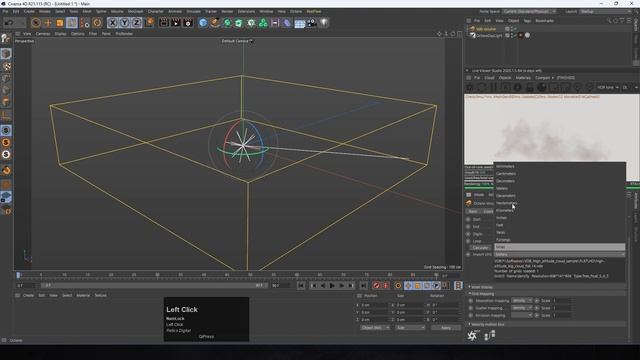Toggle Y axis lock

click(124, 23)
